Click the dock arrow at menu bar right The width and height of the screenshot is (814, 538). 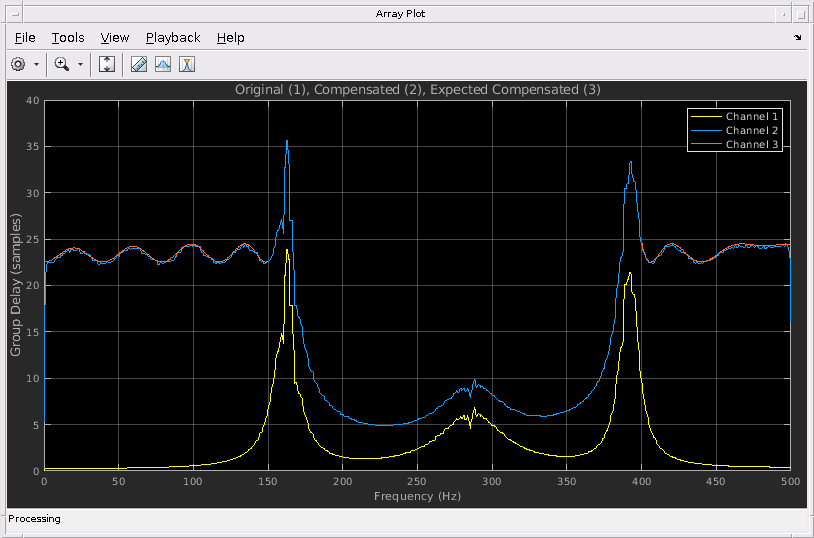click(797, 37)
